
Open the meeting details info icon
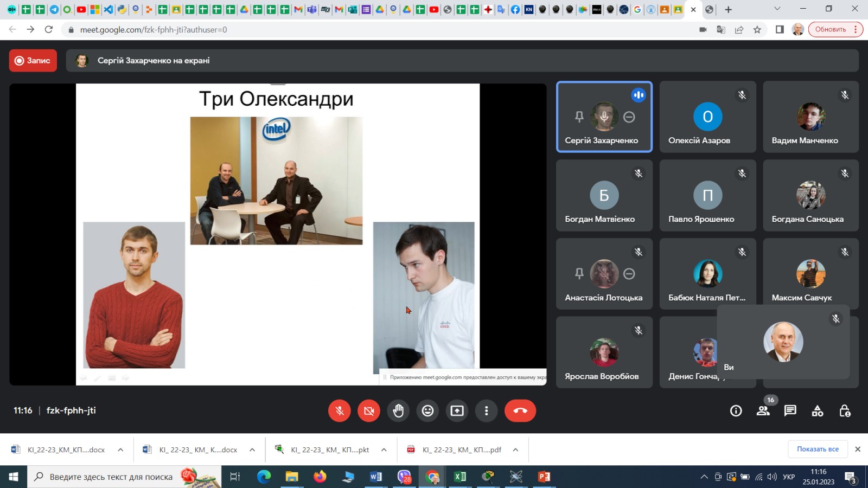736,411
